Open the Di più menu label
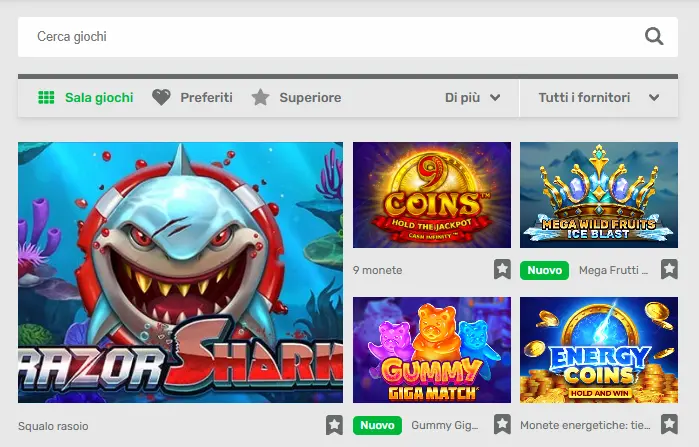This screenshot has height=447, width=699. [x=462, y=97]
